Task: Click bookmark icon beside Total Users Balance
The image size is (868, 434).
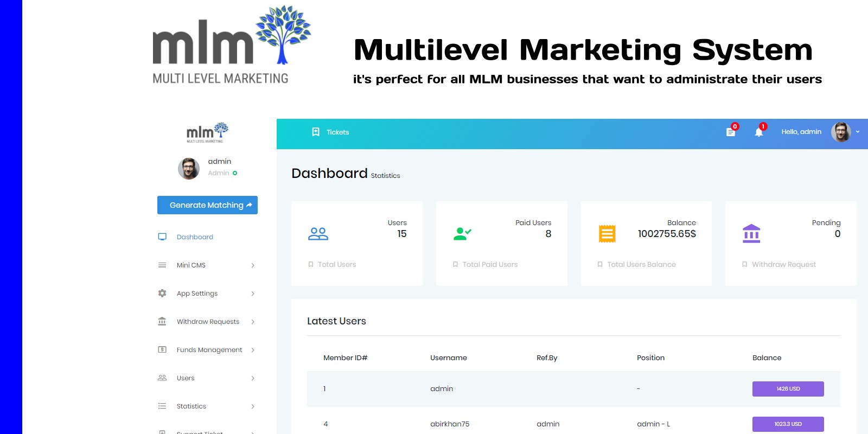Action: [600, 265]
